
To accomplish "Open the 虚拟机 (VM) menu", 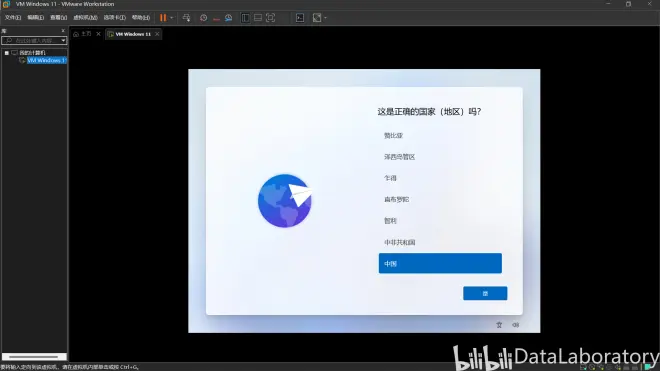I will pyautogui.click(x=85, y=18).
